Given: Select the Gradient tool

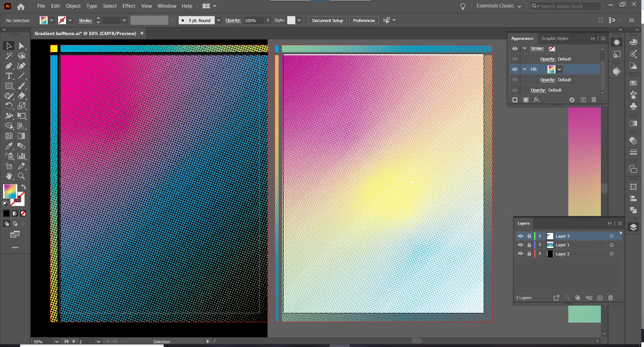Looking at the screenshot, I should pyautogui.click(x=22, y=136).
